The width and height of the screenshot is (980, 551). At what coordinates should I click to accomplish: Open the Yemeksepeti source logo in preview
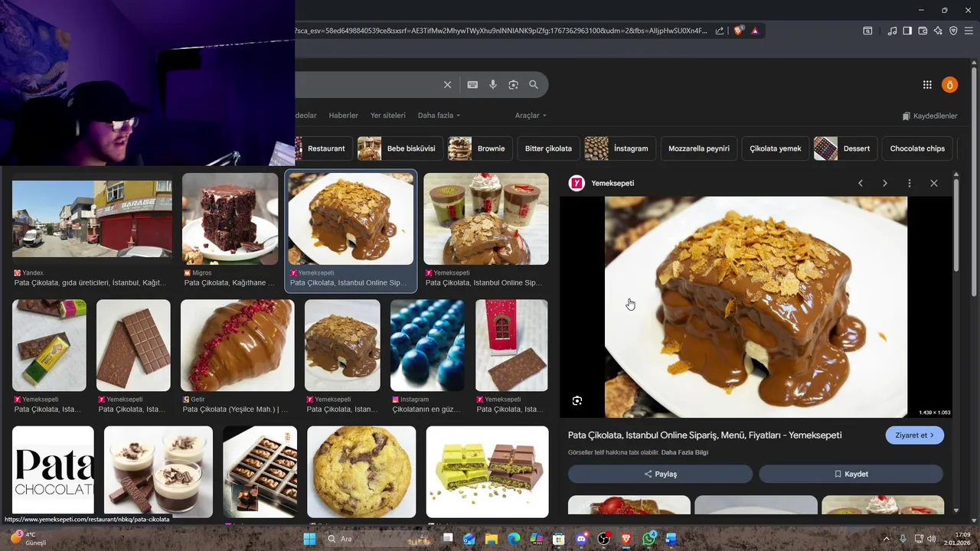pos(577,183)
